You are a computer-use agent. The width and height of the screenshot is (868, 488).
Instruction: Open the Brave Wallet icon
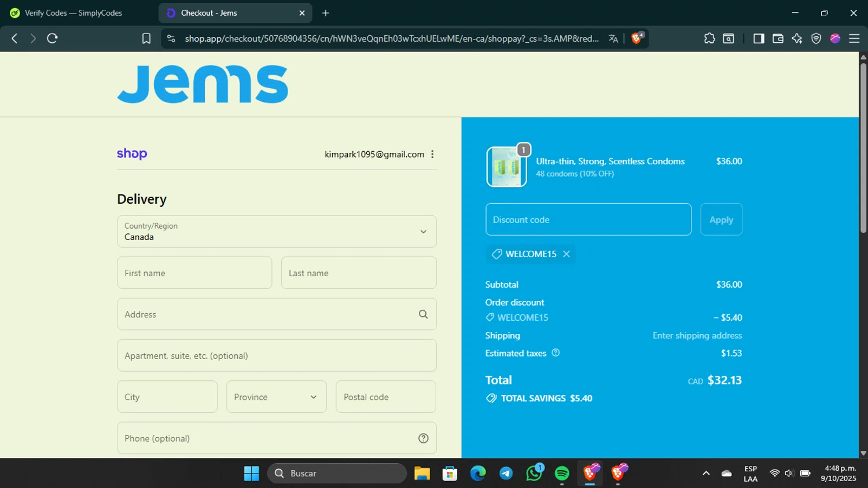tap(778, 38)
